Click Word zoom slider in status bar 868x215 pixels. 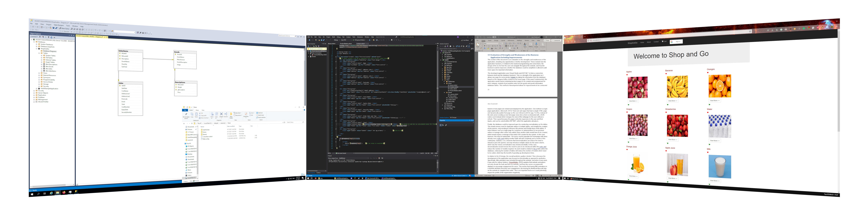[x=550, y=175]
